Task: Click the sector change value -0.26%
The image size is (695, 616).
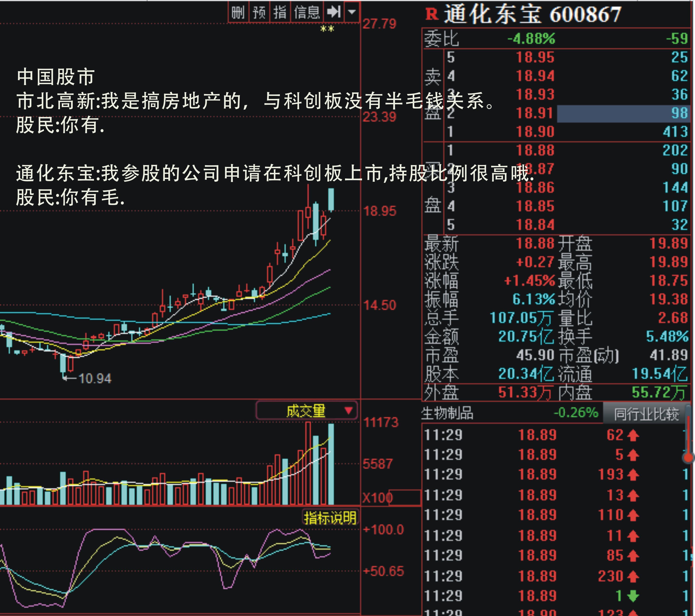Action: click(576, 413)
